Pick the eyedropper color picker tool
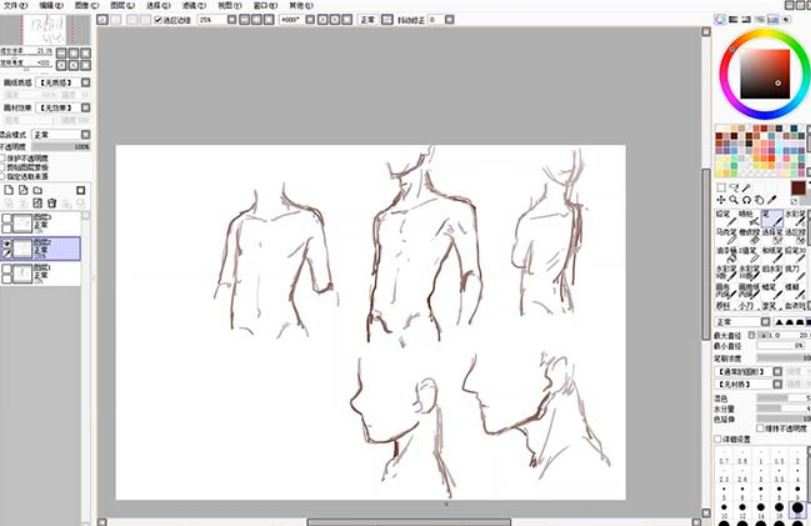This screenshot has width=811, height=526. pyautogui.click(x=773, y=200)
